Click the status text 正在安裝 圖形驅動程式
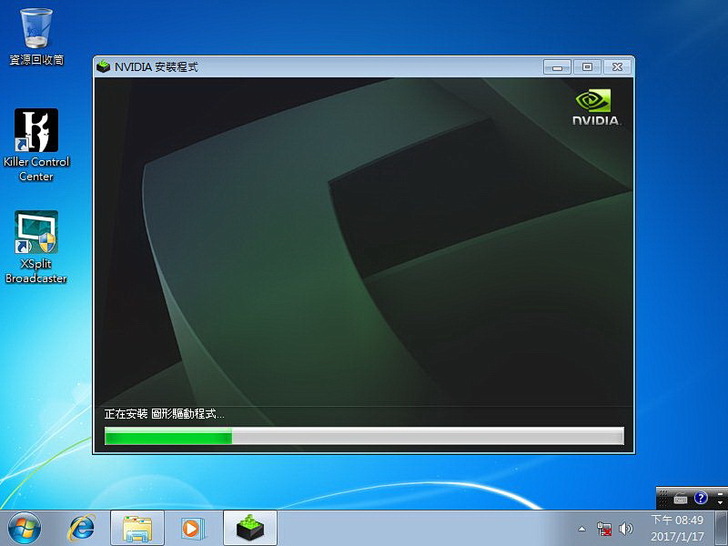This screenshot has height=546, width=728. [x=164, y=414]
